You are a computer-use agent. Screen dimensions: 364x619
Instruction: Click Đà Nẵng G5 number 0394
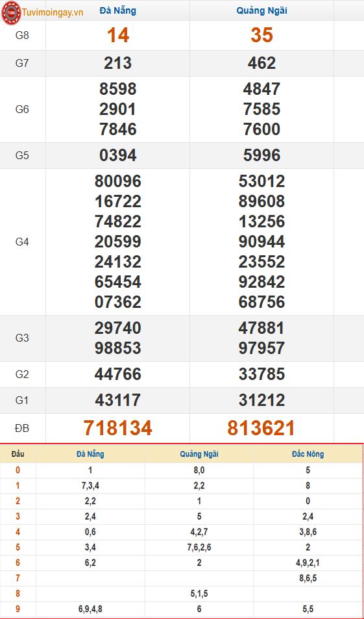117,155
